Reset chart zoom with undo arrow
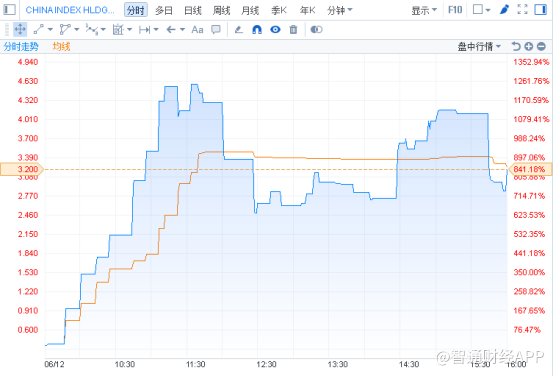Screen dimensions: 554x376 pyautogui.click(x=516, y=46)
